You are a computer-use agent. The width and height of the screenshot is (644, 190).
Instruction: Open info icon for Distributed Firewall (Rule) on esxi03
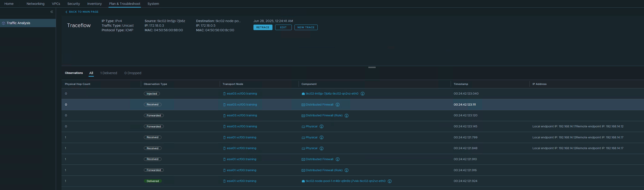click(347, 116)
